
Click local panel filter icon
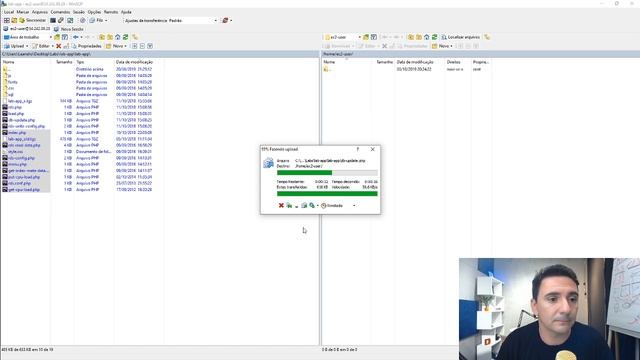pos(65,37)
